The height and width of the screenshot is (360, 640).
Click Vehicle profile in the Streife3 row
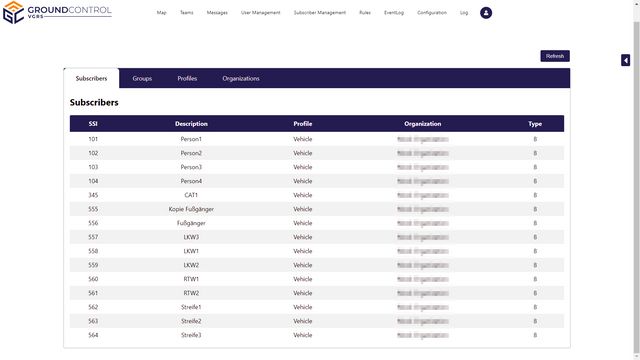302,335
